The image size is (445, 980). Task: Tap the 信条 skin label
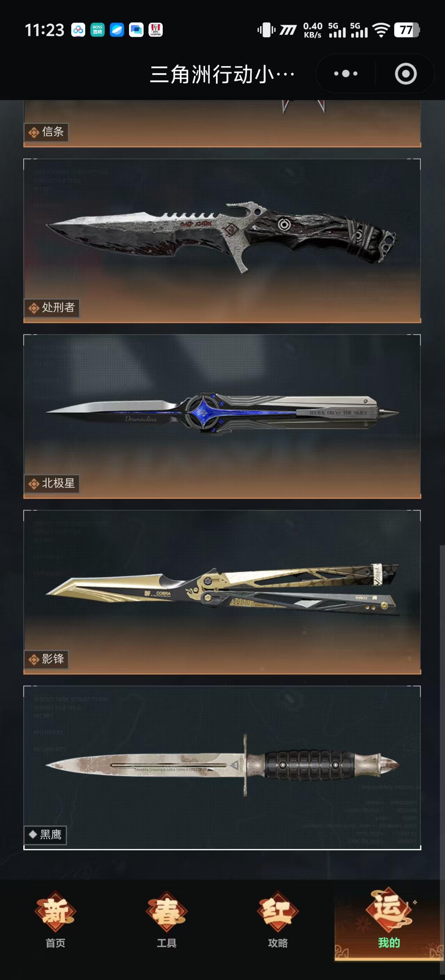pos(46,132)
